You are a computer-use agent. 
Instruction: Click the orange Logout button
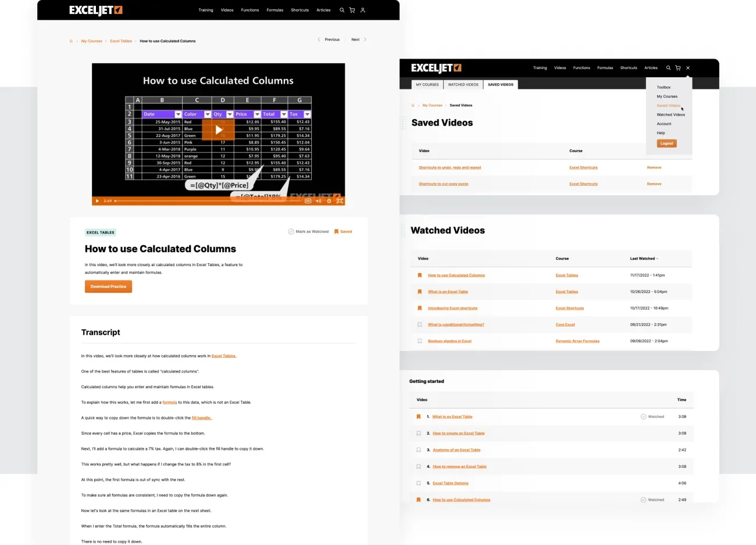click(667, 143)
